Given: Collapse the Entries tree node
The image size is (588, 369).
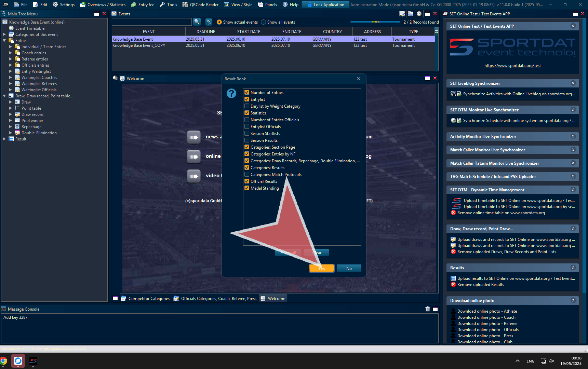Looking at the screenshot, I should (4, 41).
